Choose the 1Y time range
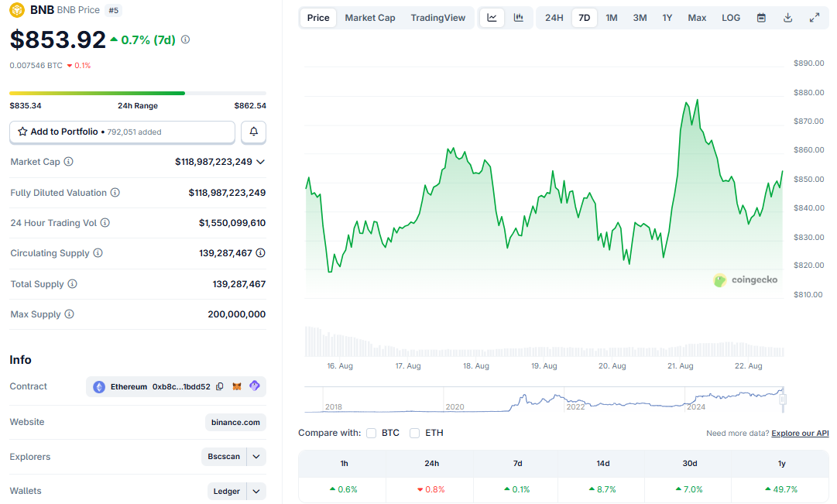The width and height of the screenshot is (837, 504). 667,18
